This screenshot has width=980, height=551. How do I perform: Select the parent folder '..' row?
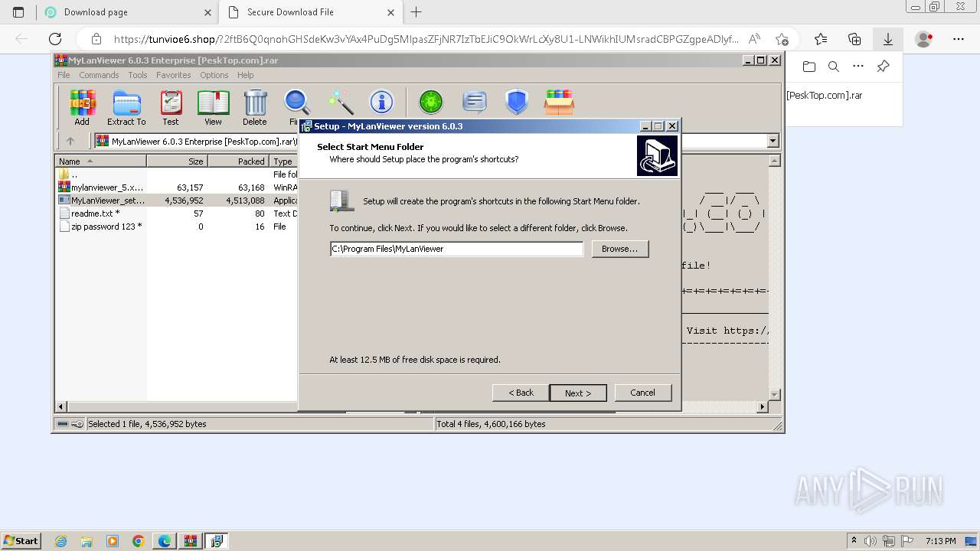coord(176,174)
